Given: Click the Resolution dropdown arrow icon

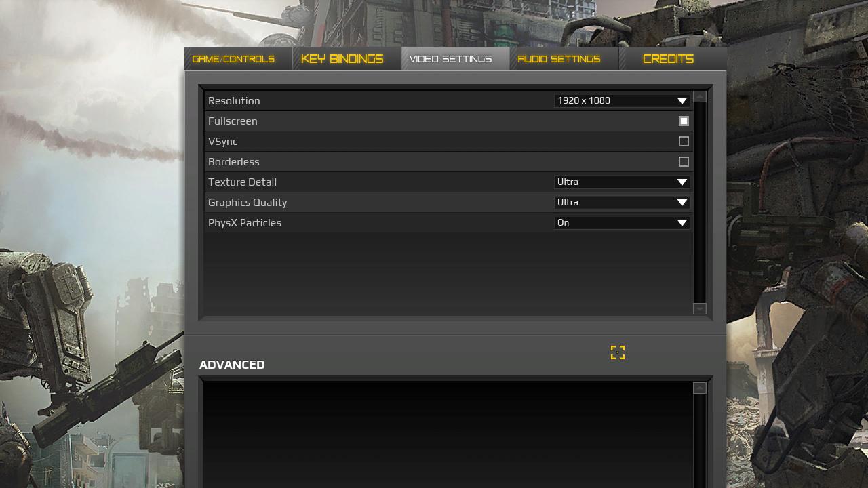Looking at the screenshot, I should (682, 101).
